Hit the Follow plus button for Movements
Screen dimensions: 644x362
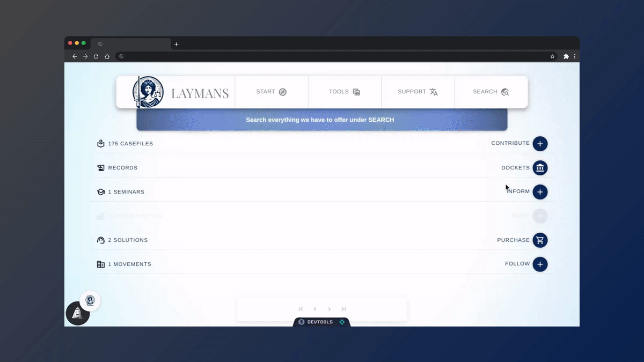click(540, 264)
